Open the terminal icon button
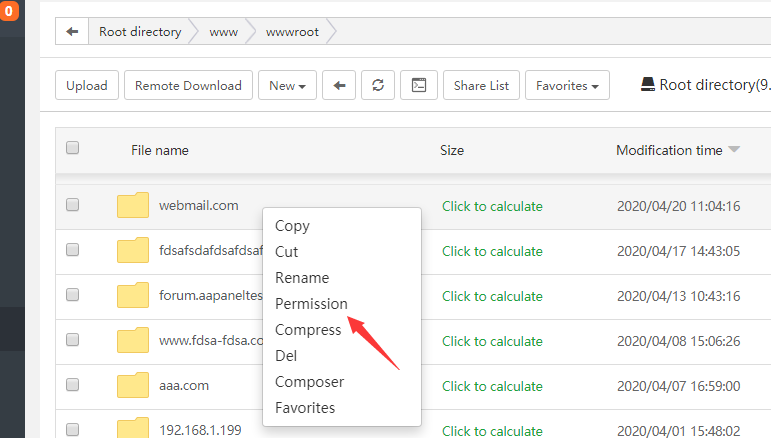The width and height of the screenshot is (771, 438). [419, 86]
